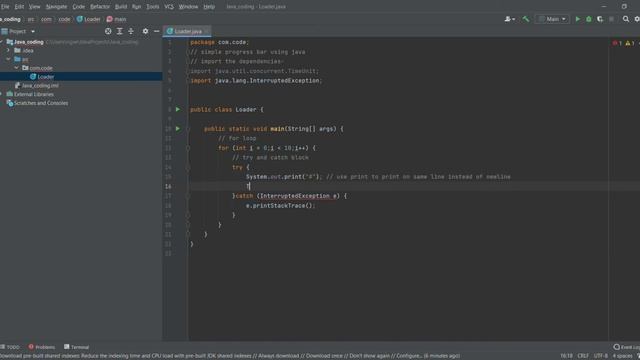This screenshot has height=360, width=640.
Task: Click the 4 spaces indent status
Action: tap(622, 356)
